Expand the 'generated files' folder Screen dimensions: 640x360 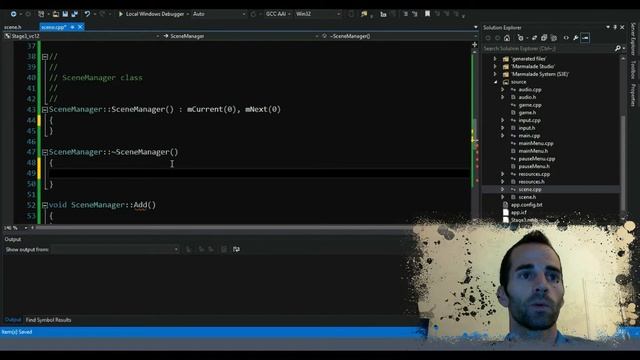496,59
